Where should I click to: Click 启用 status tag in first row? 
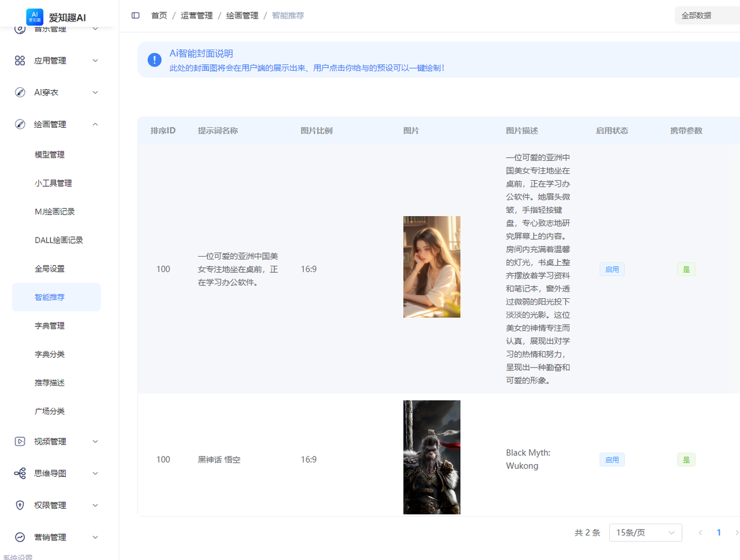[x=612, y=269]
